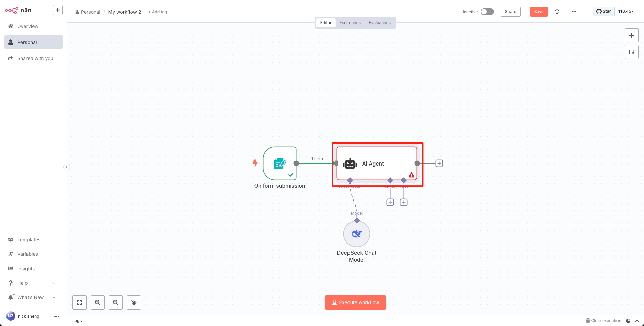
Task: Toggle the workflow Inactive switch
Action: point(487,12)
